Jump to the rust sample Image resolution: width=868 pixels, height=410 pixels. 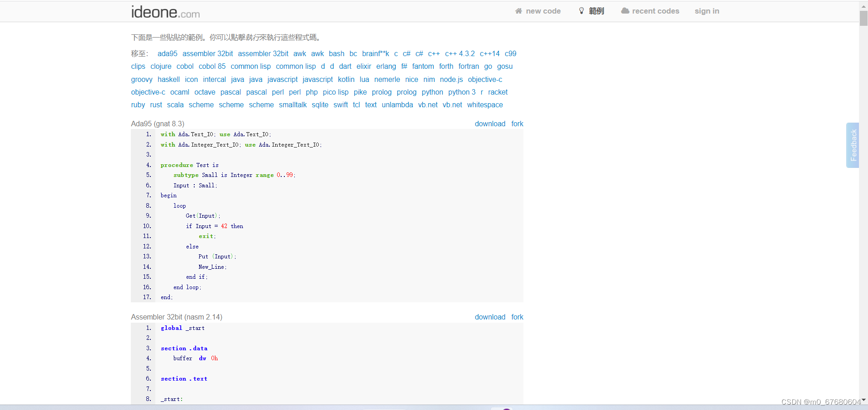click(x=156, y=105)
